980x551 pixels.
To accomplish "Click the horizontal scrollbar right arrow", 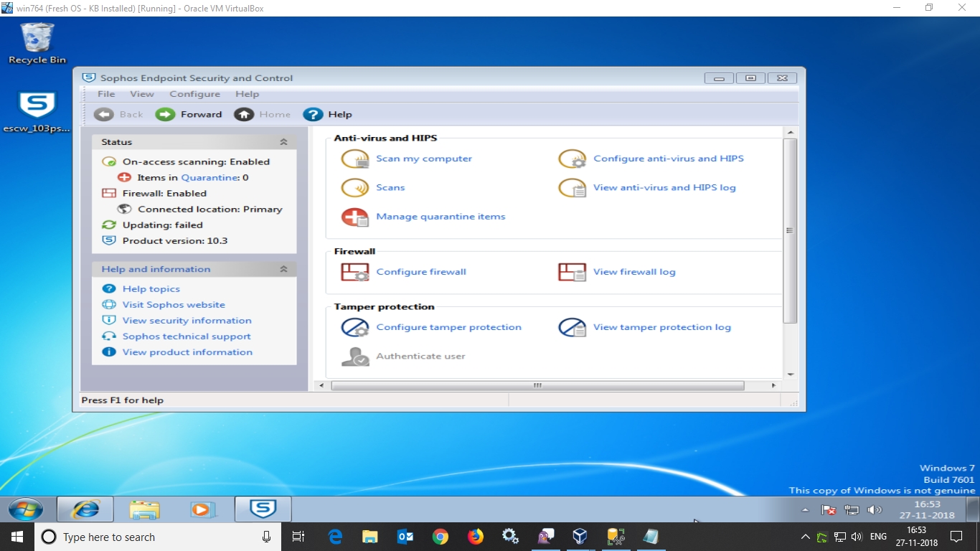I will [x=773, y=385].
